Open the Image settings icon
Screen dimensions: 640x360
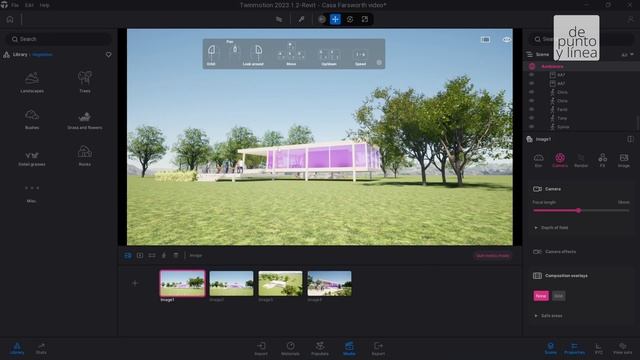[x=624, y=160]
